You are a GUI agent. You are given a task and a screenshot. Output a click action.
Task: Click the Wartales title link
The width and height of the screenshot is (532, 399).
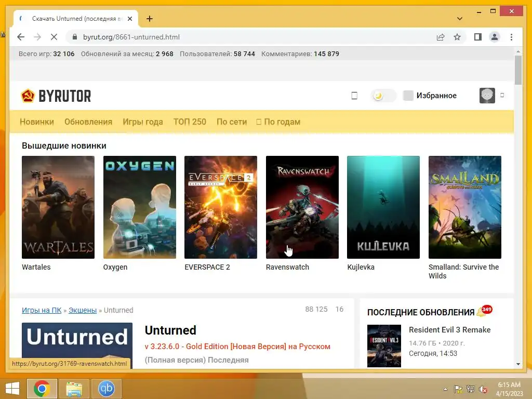[36, 267]
